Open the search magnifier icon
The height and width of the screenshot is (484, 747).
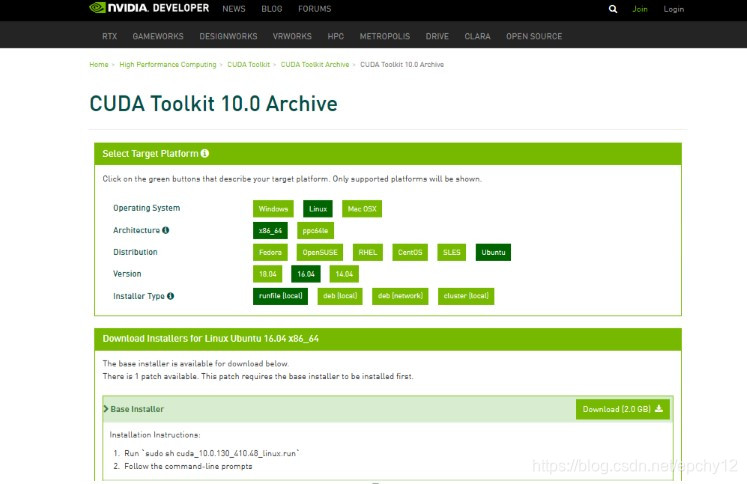[613, 9]
